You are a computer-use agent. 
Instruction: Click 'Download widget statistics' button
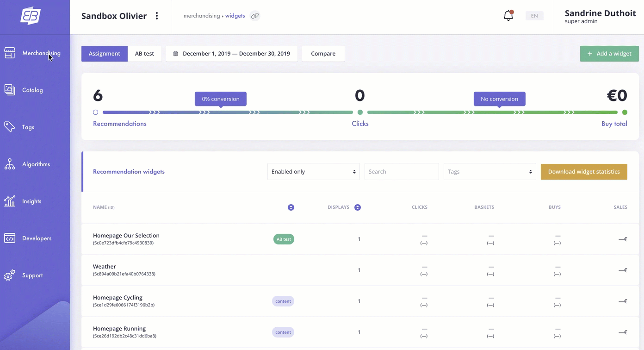tap(584, 172)
